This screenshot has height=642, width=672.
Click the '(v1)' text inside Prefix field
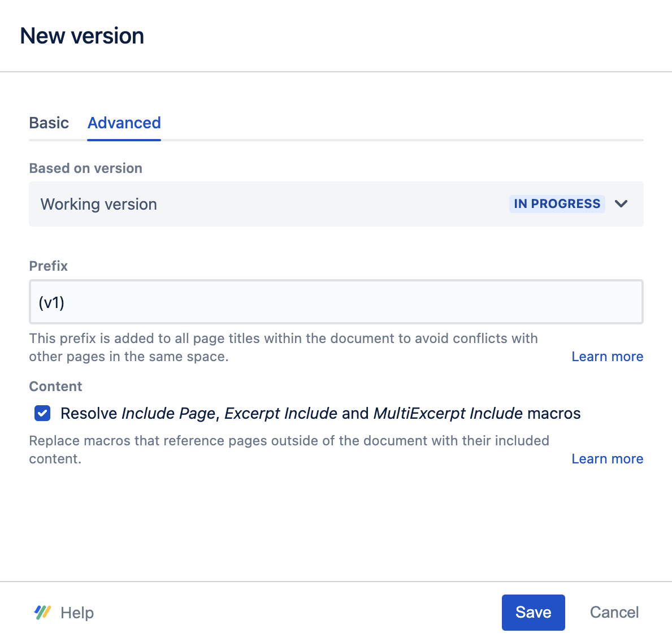[51, 303]
